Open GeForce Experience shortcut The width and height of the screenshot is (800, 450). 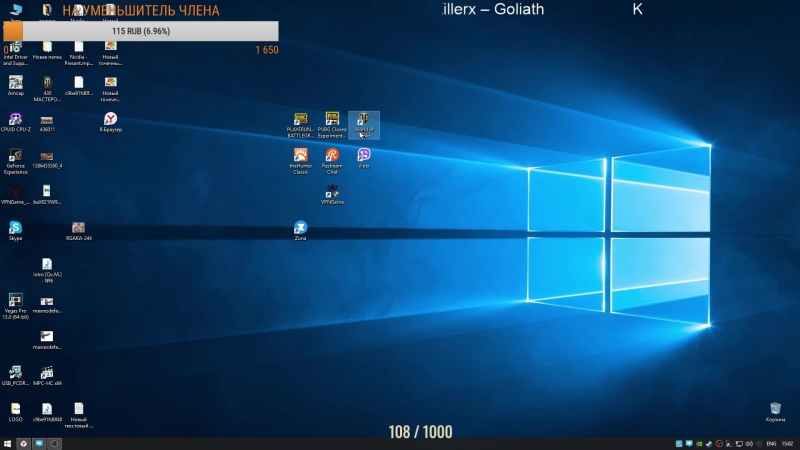15,156
